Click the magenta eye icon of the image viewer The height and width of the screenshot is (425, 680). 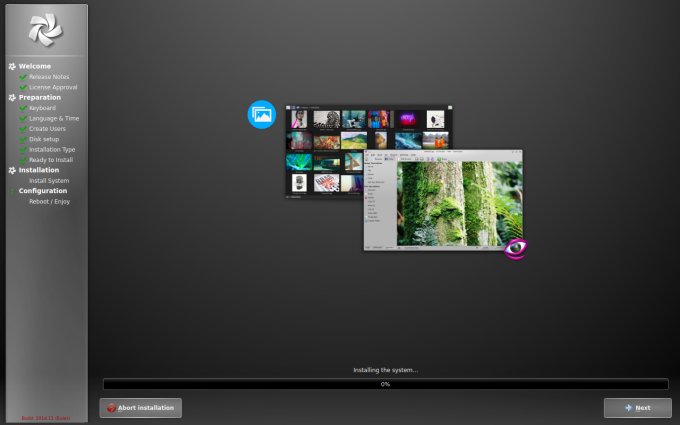(515, 248)
